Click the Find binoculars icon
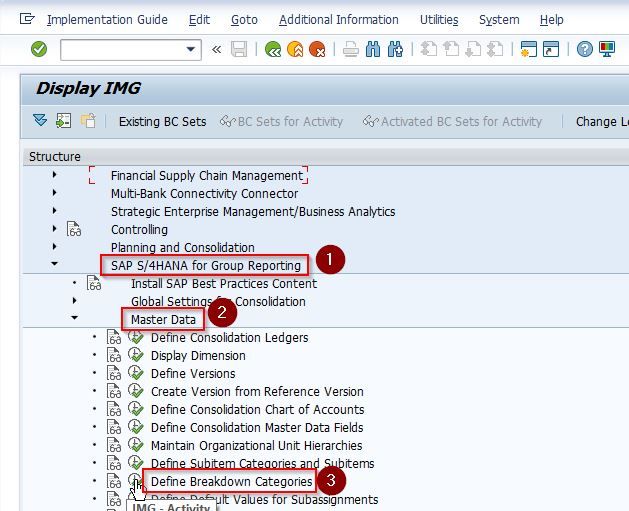 click(x=373, y=49)
